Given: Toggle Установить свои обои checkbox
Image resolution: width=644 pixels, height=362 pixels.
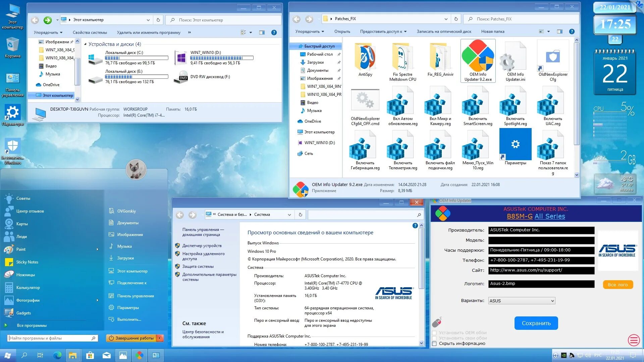Looking at the screenshot, I should 434,338.
